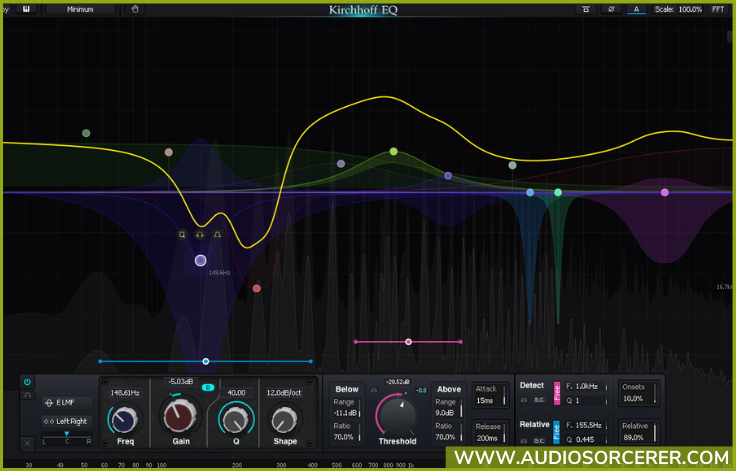Select the magenta high-frequency band node
Image resolution: width=736 pixels, height=471 pixels.
tap(665, 193)
